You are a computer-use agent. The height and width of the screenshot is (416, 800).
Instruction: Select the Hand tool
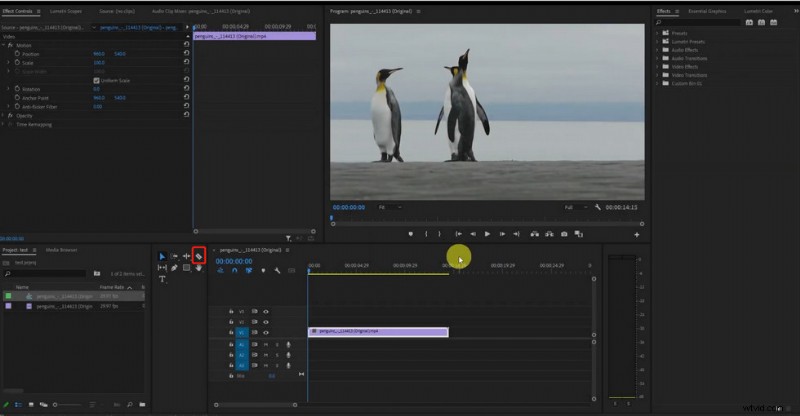click(x=198, y=267)
